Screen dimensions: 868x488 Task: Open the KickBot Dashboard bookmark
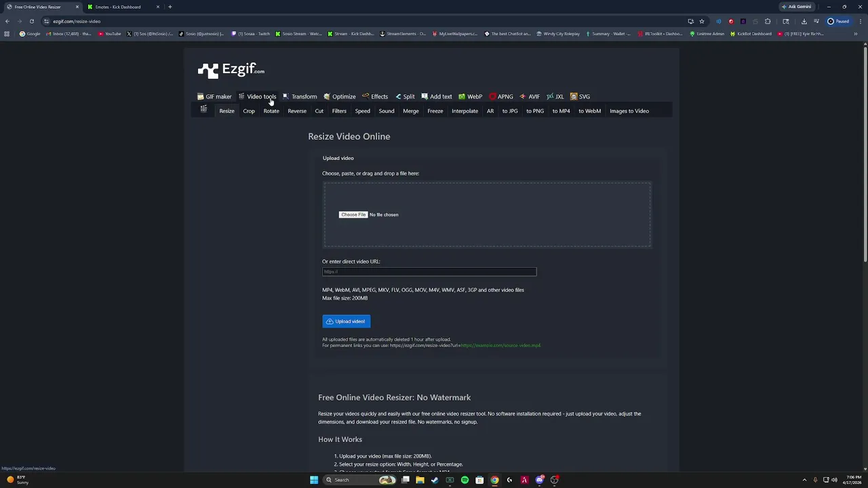pos(751,34)
